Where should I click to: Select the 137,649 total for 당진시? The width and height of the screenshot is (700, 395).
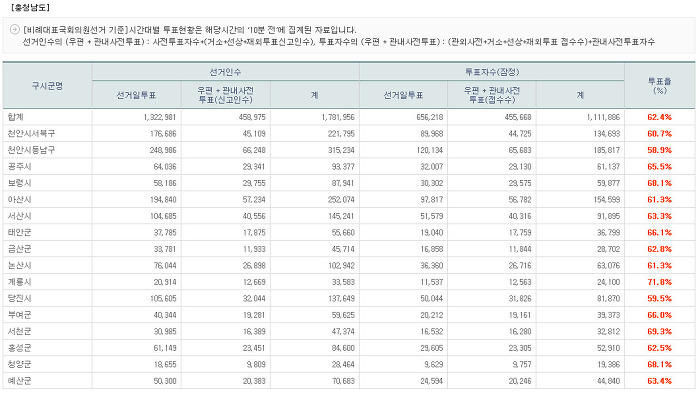pos(341,299)
